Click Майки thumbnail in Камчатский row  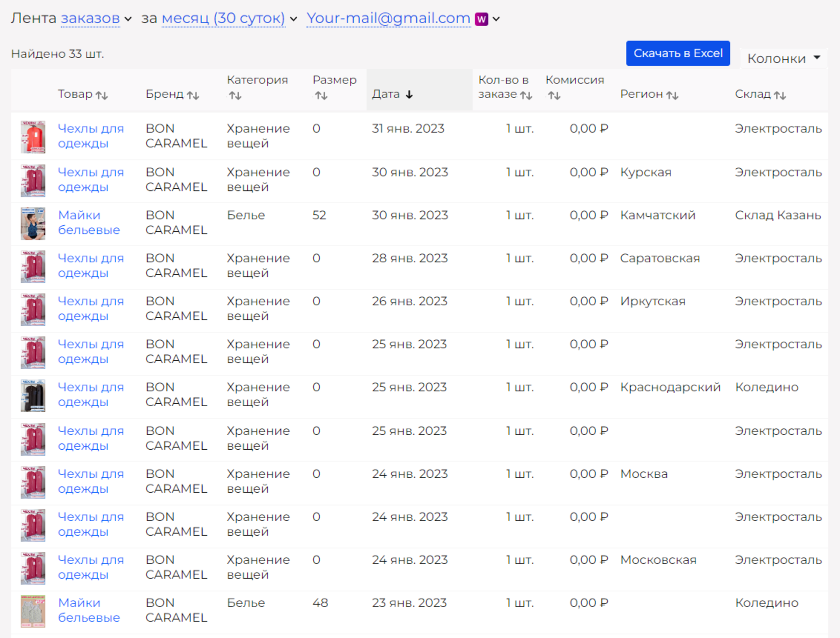click(33, 223)
